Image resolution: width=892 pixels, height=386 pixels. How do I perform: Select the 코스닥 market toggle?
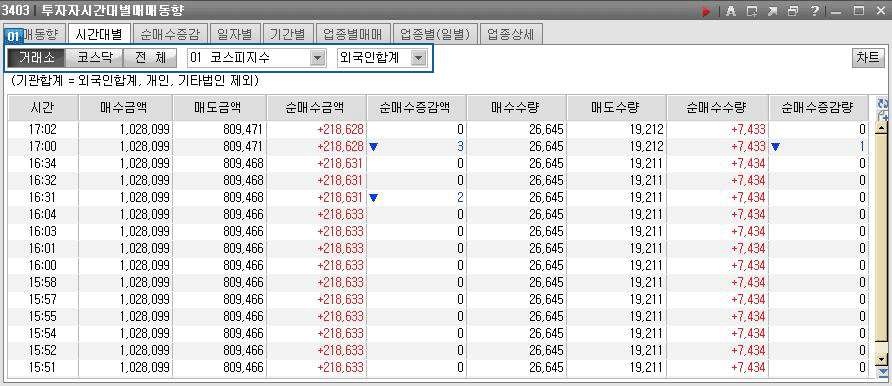coord(92,58)
